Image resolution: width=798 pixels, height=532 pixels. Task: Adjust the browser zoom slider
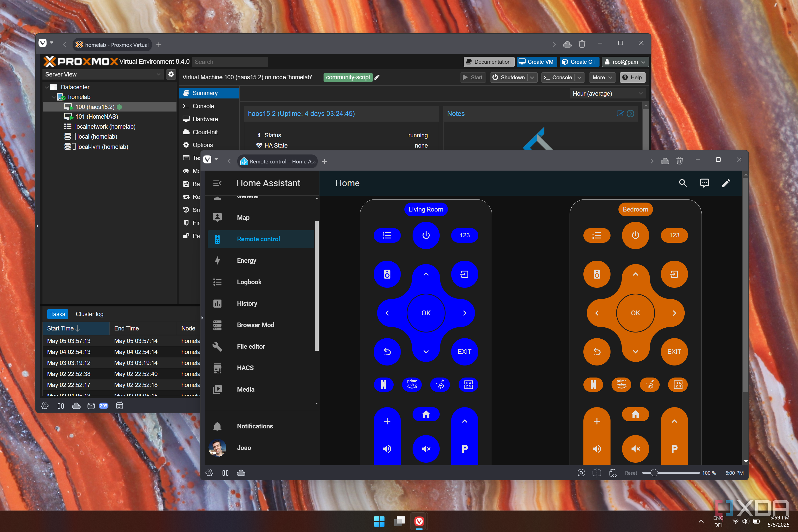coord(654,473)
